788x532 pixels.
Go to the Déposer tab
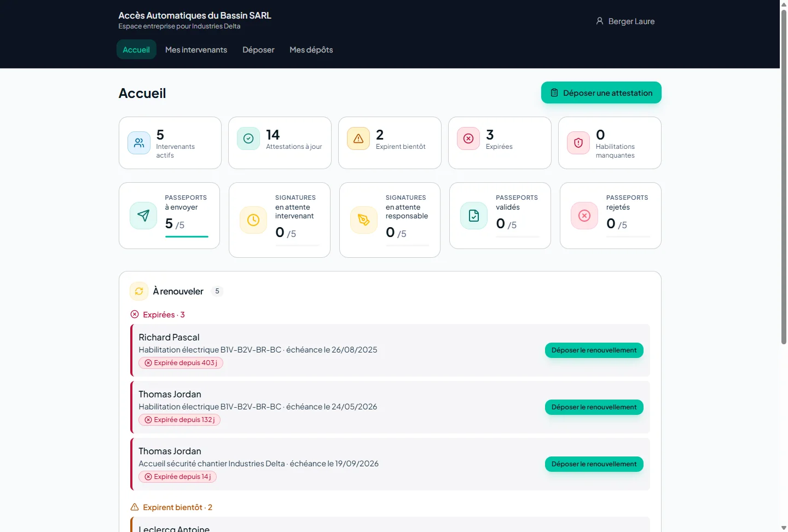pos(258,50)
